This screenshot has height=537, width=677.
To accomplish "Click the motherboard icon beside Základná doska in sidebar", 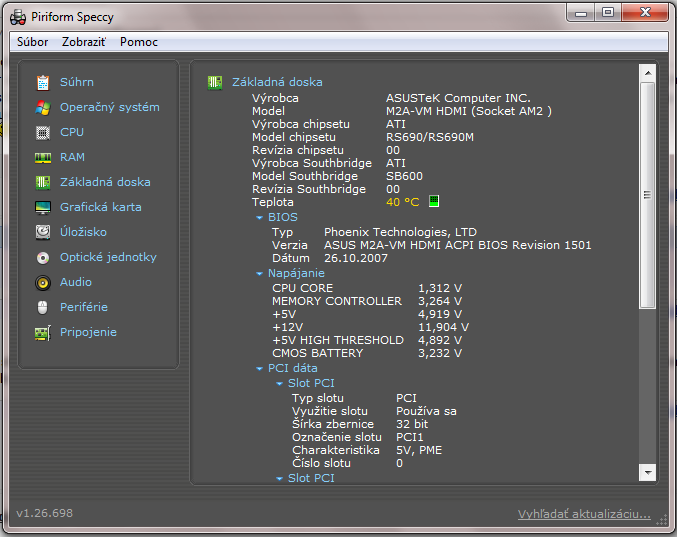I will click(x=43, y=183).
